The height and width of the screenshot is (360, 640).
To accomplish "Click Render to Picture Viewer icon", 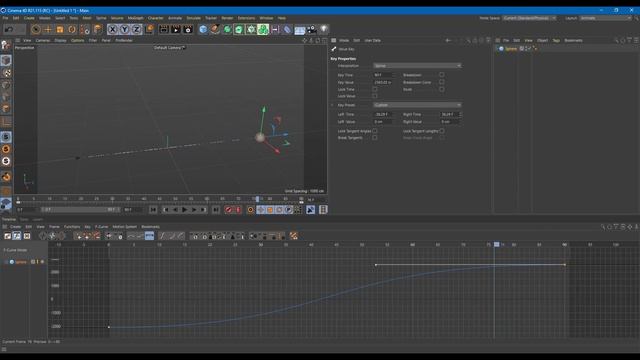I will [x=176, y=29].
